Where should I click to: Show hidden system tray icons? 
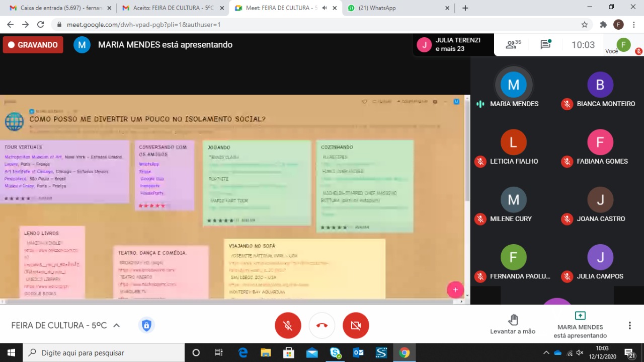546,352
